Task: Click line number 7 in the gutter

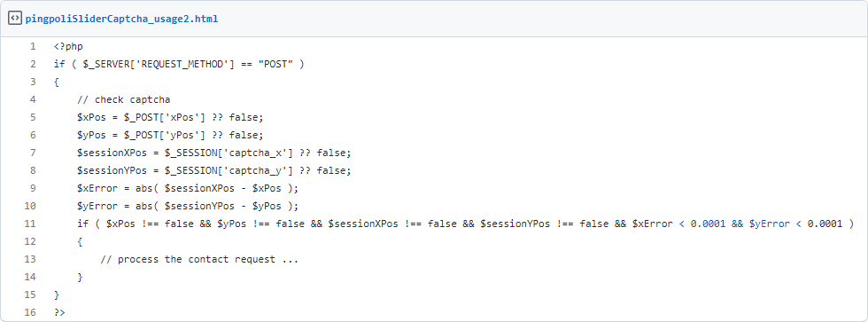Action: (33, 153)
